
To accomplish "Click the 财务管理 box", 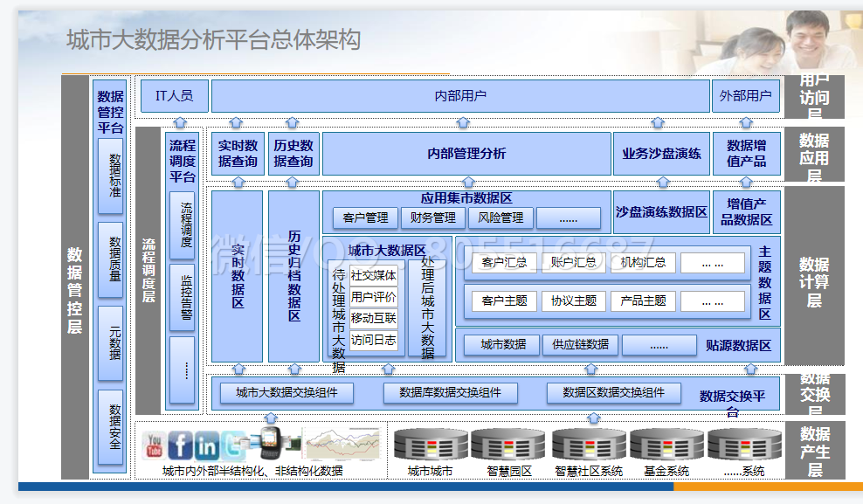I will tap(433, 217).
